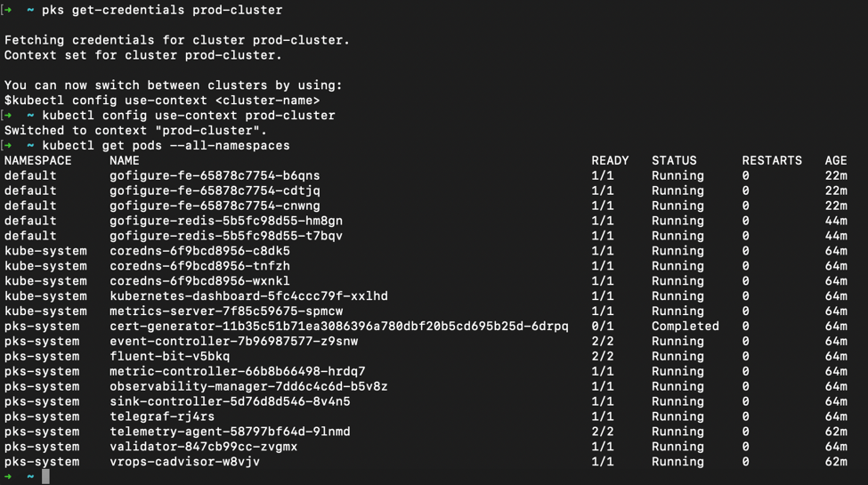Click the AGE column header
The height and width of the screenshot is (485, 868).
click(x=836, y=160)
